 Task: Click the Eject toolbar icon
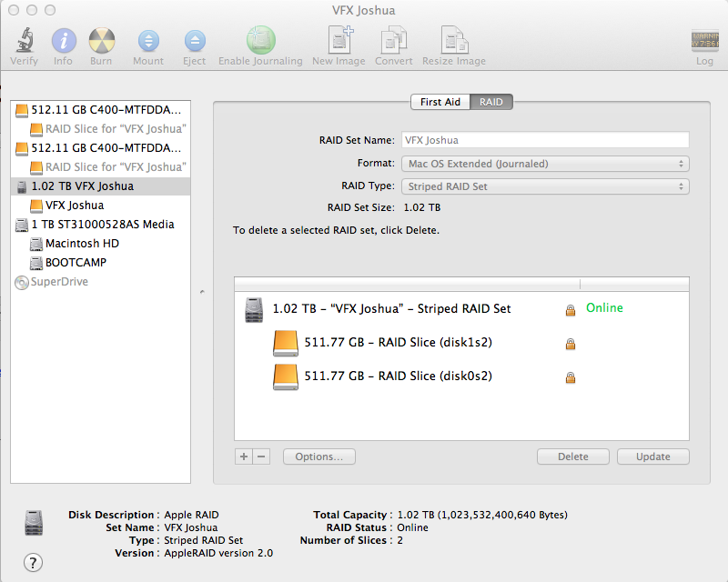[195, 41]
